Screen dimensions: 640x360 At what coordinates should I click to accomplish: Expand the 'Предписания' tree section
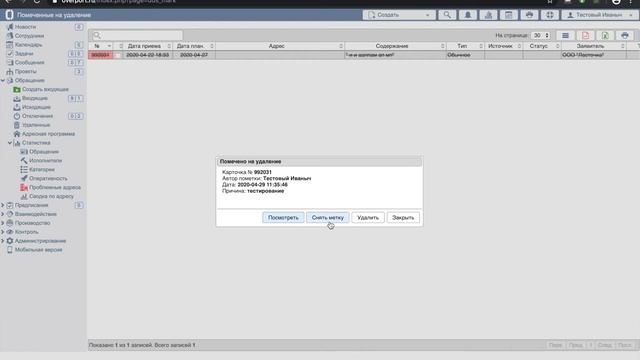tap(3, 205)
